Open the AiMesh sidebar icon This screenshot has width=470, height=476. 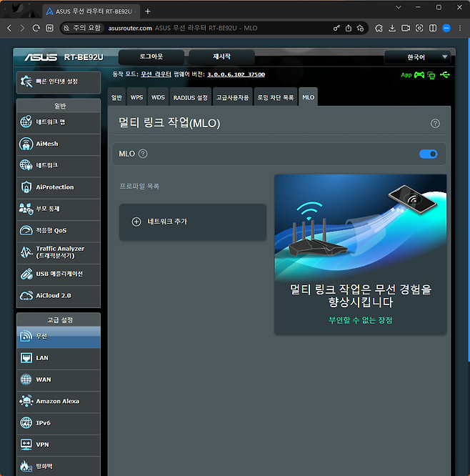[x=26, y=144]
